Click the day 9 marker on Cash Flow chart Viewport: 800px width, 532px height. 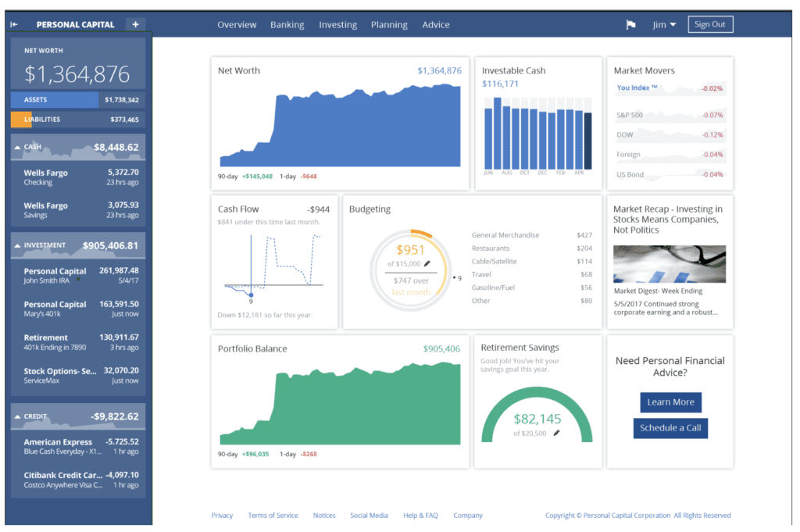[251, 293]
